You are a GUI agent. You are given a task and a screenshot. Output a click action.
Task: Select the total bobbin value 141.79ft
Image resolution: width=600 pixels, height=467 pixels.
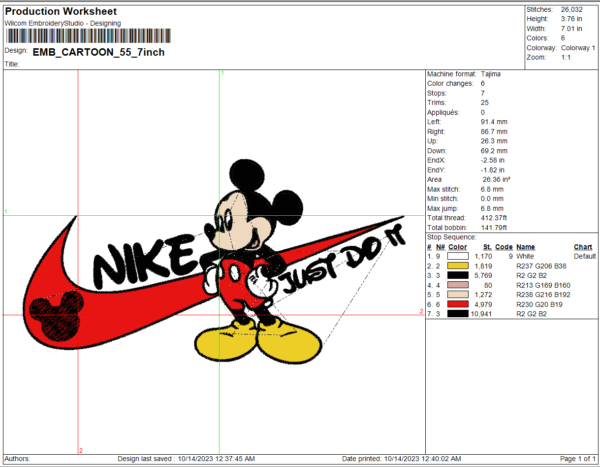494,227
